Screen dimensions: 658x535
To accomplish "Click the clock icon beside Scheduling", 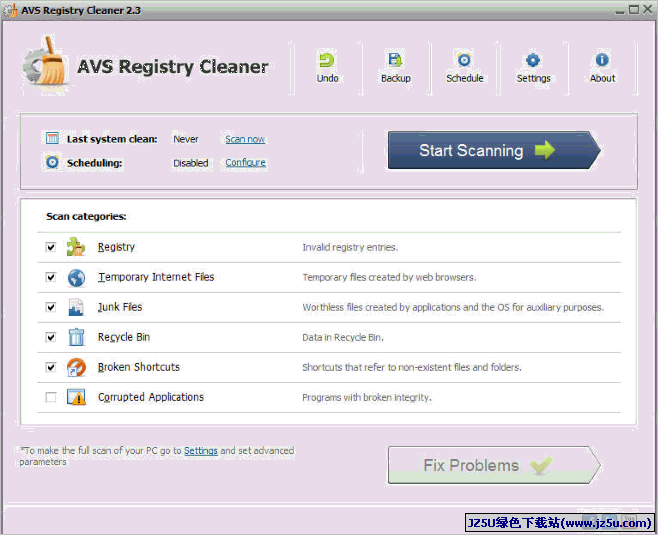I will (x=52, y=162).
